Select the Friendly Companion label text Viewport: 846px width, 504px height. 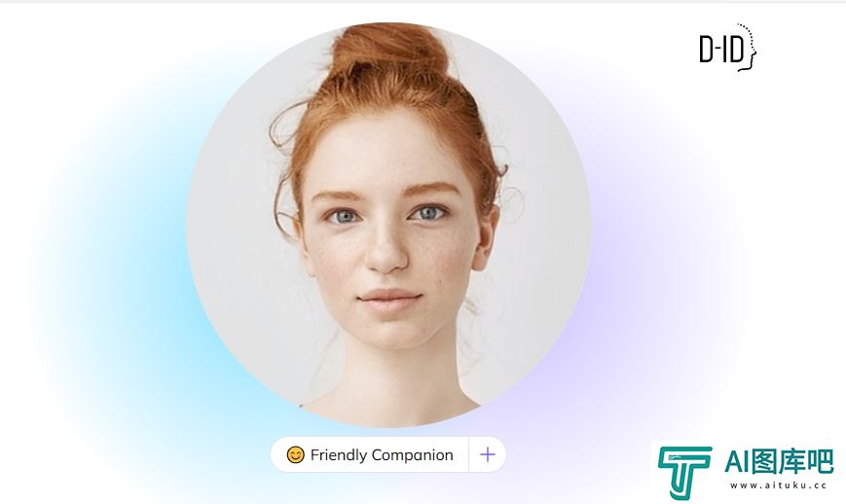(382, 455)
